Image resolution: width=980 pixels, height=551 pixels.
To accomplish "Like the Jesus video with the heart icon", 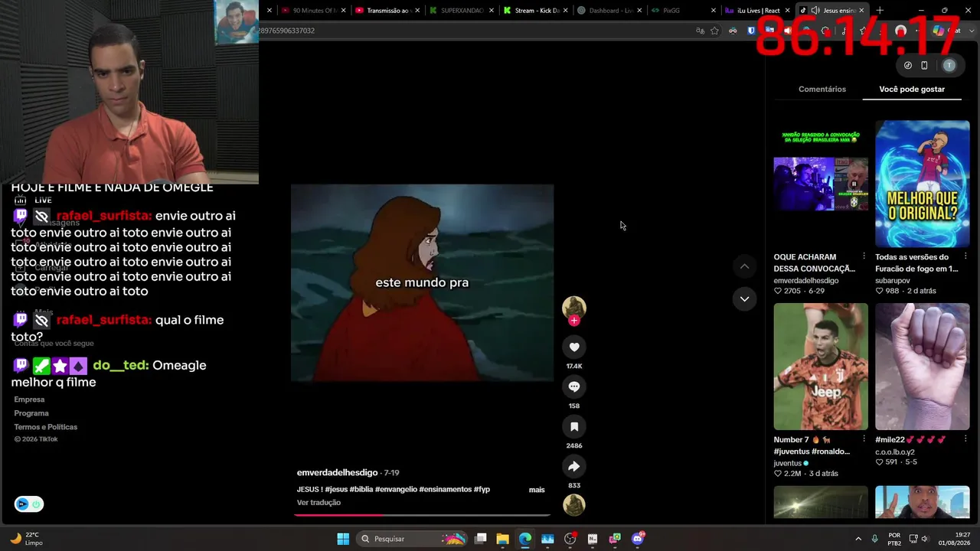I will (574, 347).
